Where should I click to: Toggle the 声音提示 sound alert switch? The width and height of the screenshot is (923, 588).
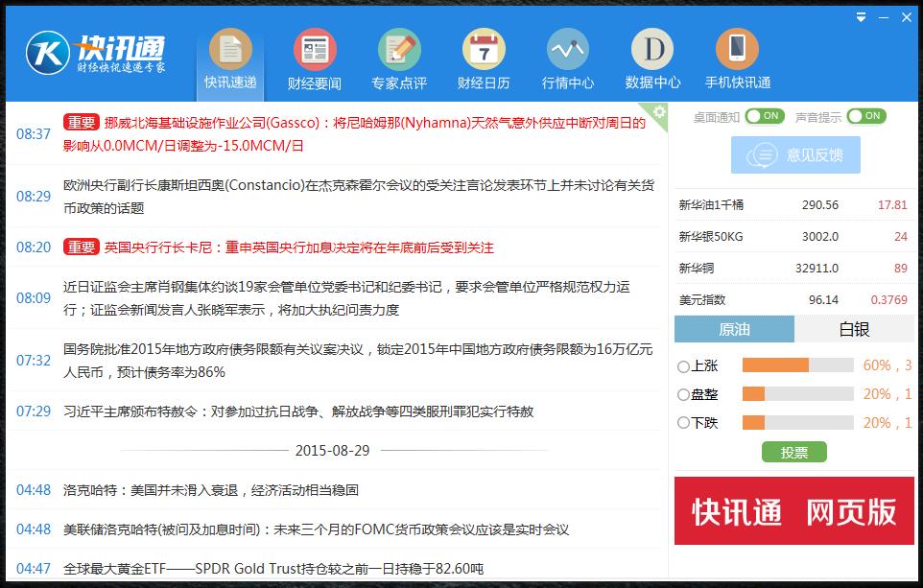click(x=865, y=116)
